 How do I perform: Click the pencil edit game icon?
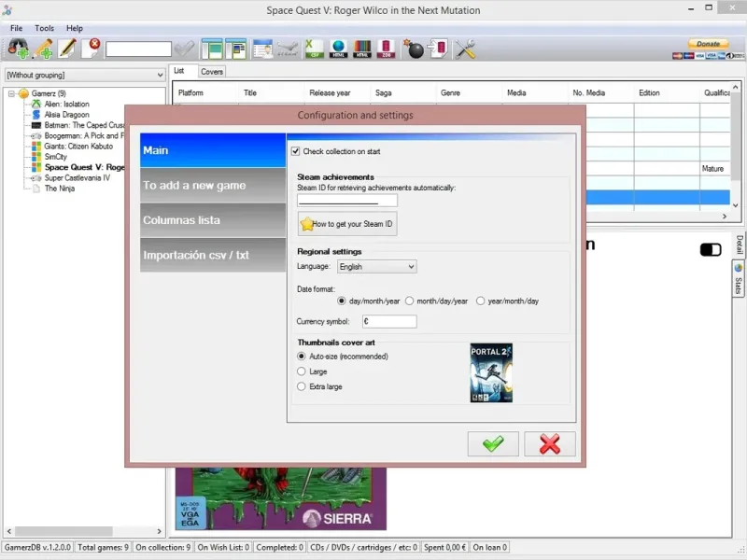click(x=67, y=49)
